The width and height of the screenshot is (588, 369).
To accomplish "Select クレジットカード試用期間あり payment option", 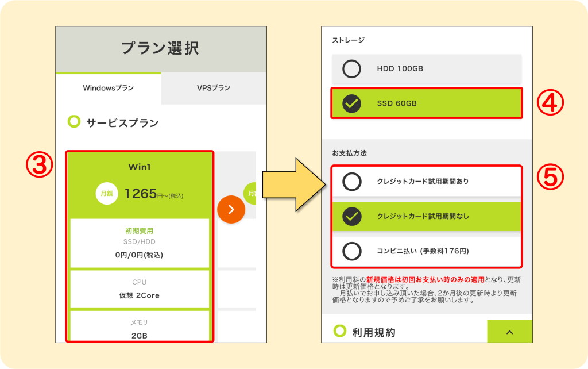I will point(427,181).
